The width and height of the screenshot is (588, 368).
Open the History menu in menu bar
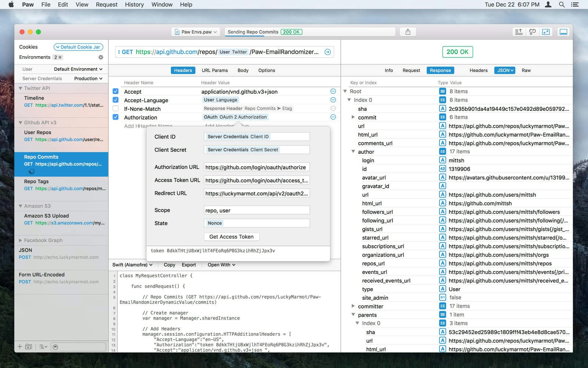[134, 4]
